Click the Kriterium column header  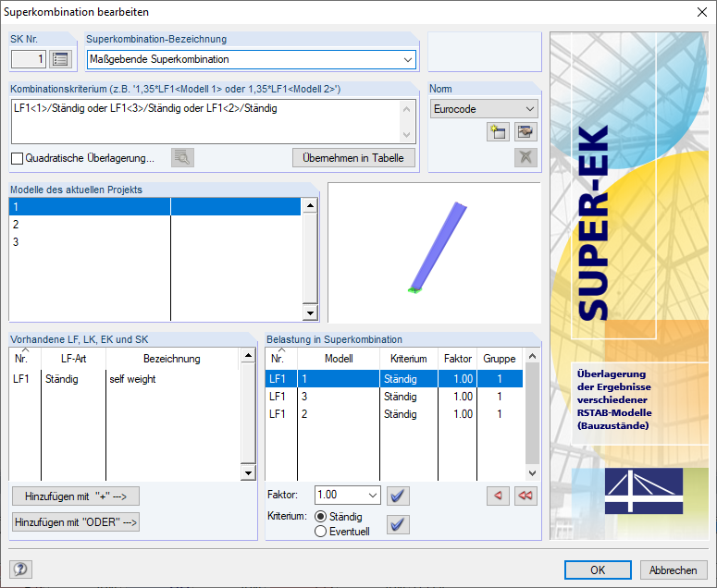coord(409,359)
